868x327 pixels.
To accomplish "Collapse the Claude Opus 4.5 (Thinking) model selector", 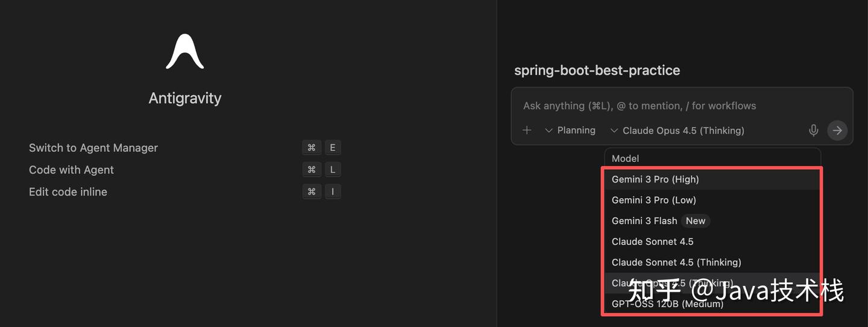I will click(677, 131).
